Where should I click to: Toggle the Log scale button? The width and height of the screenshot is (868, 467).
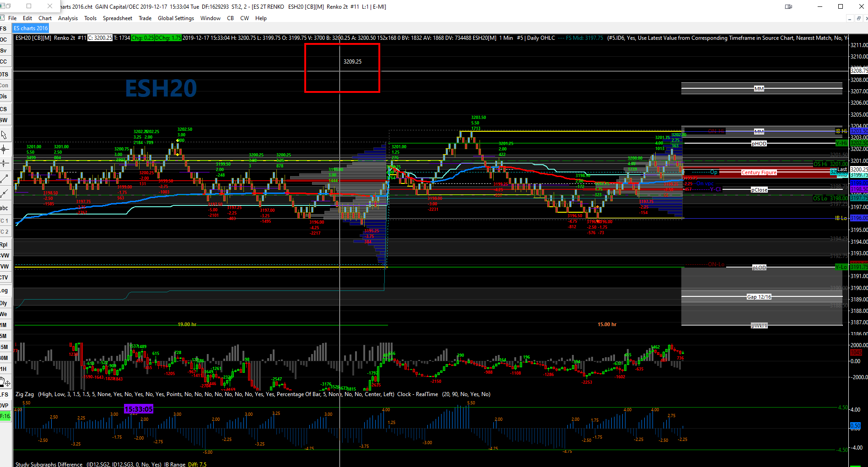(4, 290)
